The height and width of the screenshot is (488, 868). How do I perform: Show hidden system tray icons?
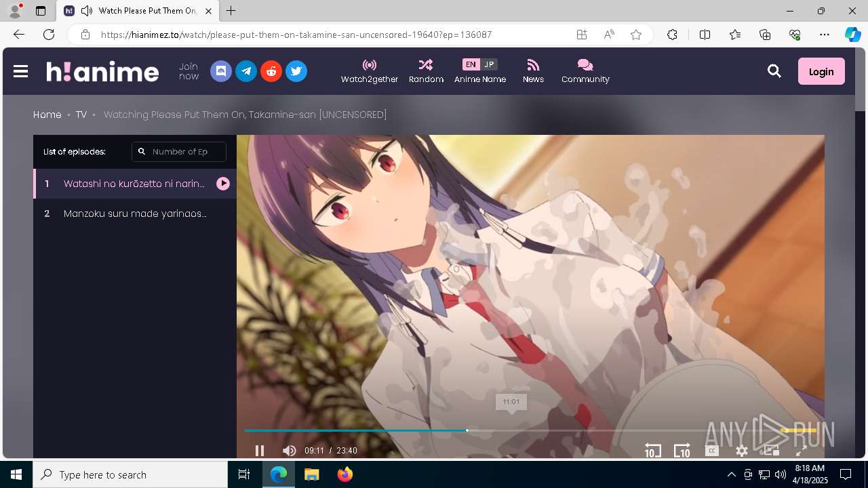pyautogui.click(x=731, y=474)
